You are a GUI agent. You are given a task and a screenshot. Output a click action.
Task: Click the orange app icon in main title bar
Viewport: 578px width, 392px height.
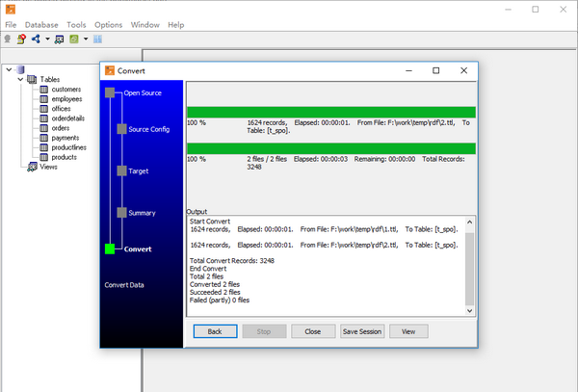(11, 9)
